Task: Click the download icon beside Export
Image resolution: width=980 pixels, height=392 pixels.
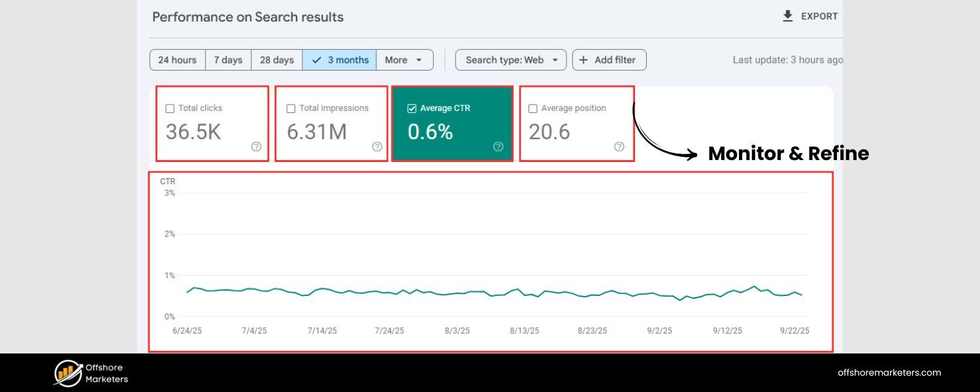Action: tap(788, 16)
